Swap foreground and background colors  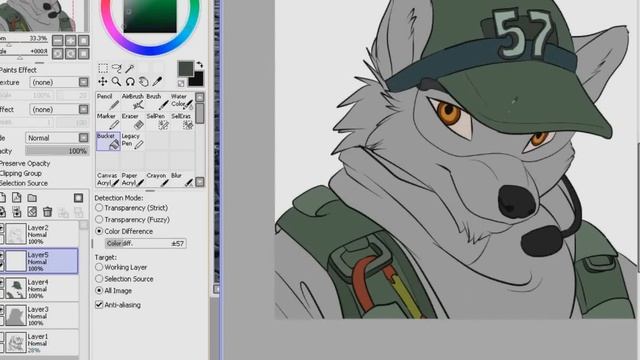point(200,65)
